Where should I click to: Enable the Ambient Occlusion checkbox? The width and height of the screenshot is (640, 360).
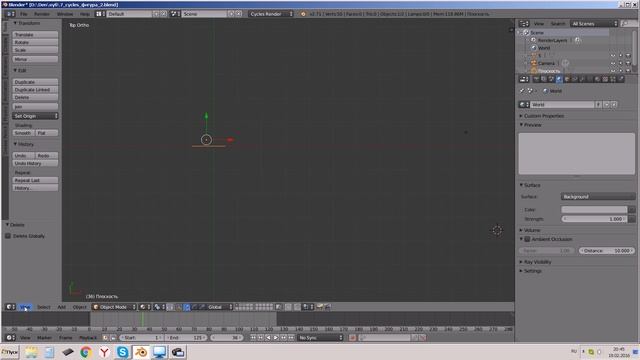[527, 239]
